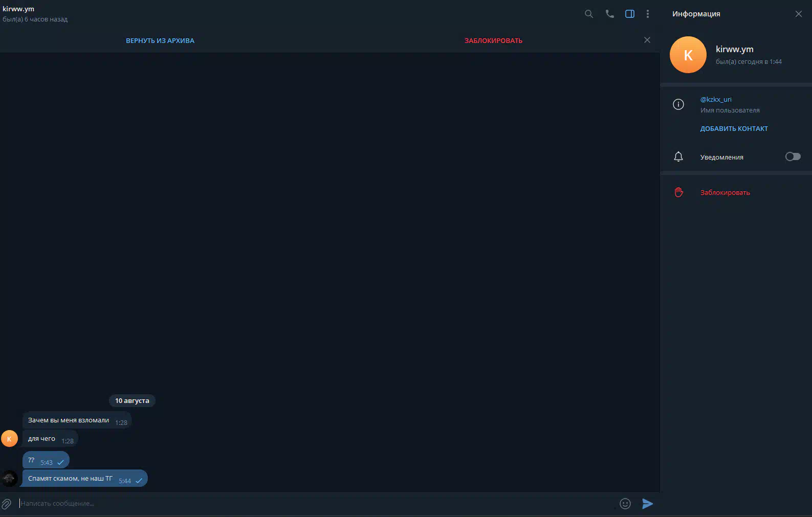Image resolution: width=812 pixels, height=517 pixels.
Task: Click the large orange K profile avatar
Action: point(688,55)
